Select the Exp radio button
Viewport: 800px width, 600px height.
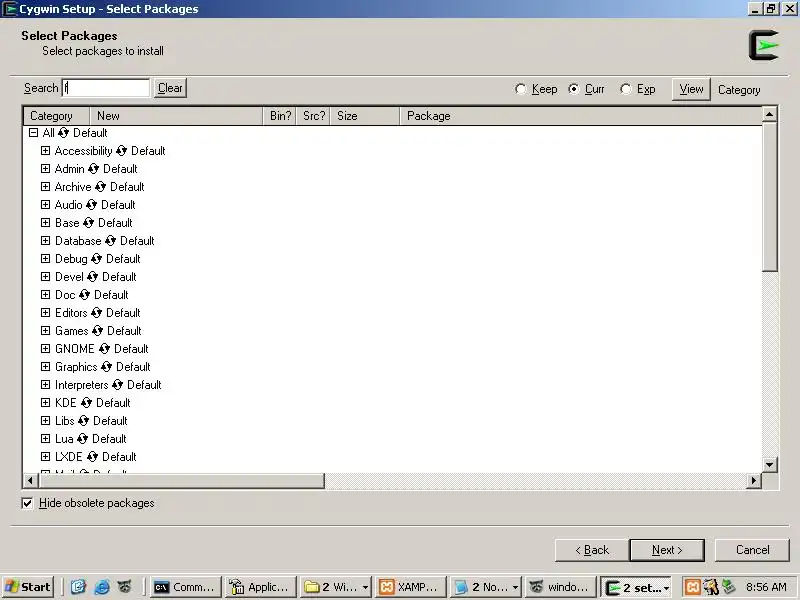[x=626, y=89]
